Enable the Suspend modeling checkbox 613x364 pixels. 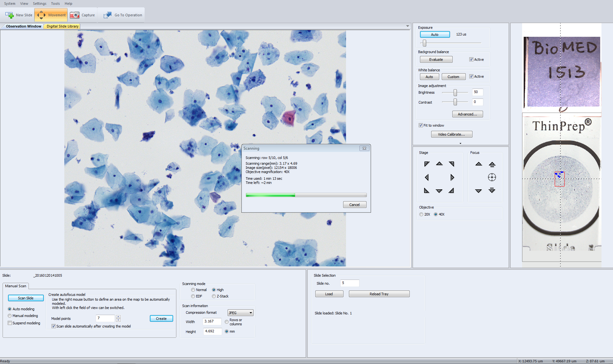click(x=10, y=323)
